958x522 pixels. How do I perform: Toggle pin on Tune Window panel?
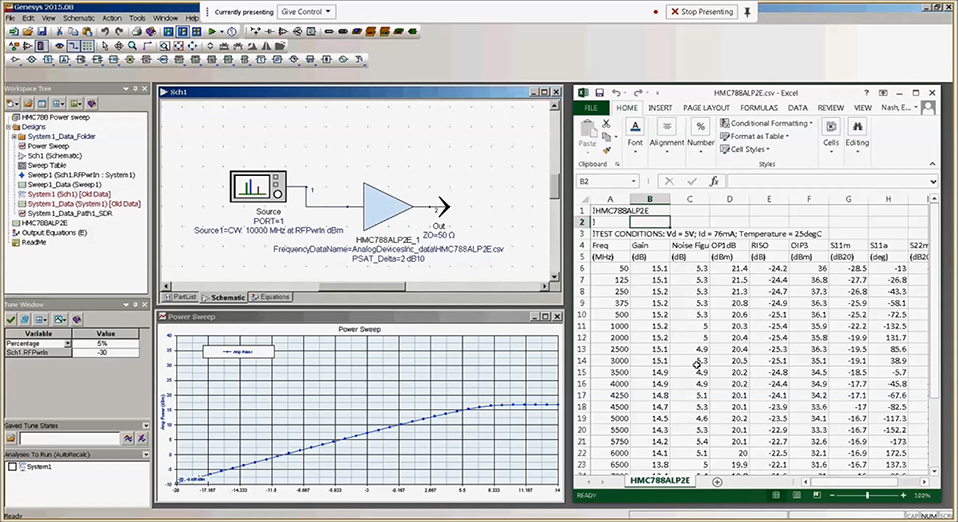coord(136,304)
